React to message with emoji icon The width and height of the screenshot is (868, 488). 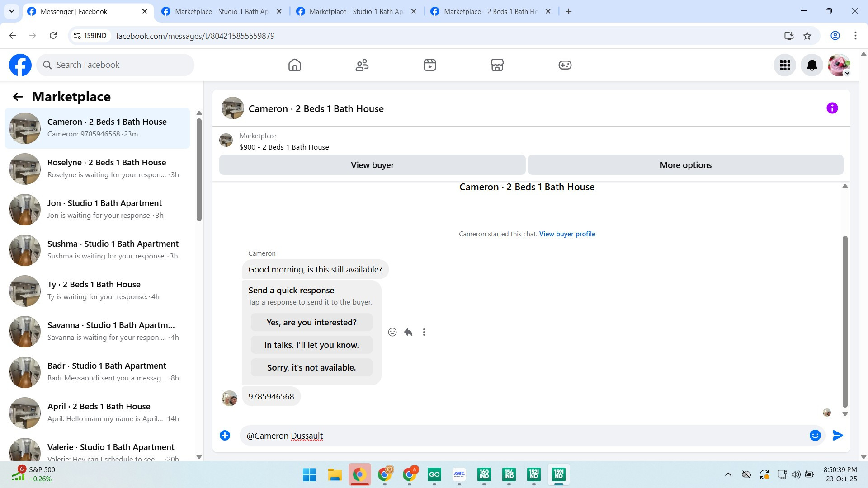point(392,332)
